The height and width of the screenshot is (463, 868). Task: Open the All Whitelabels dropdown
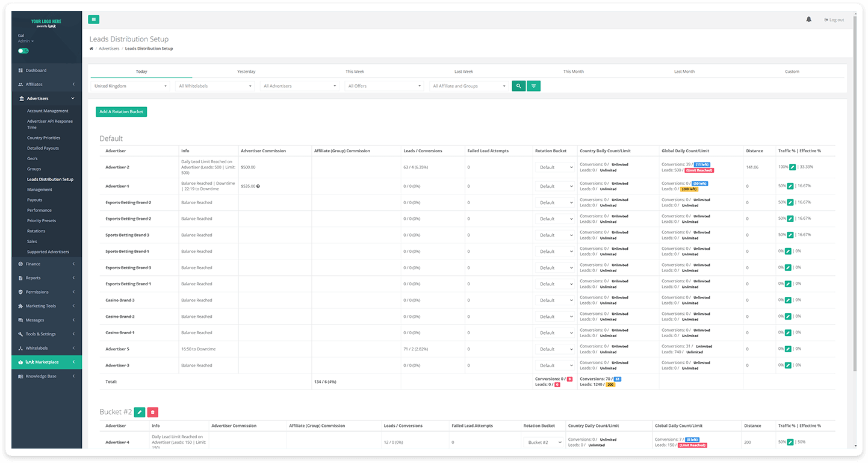(215, 86)
